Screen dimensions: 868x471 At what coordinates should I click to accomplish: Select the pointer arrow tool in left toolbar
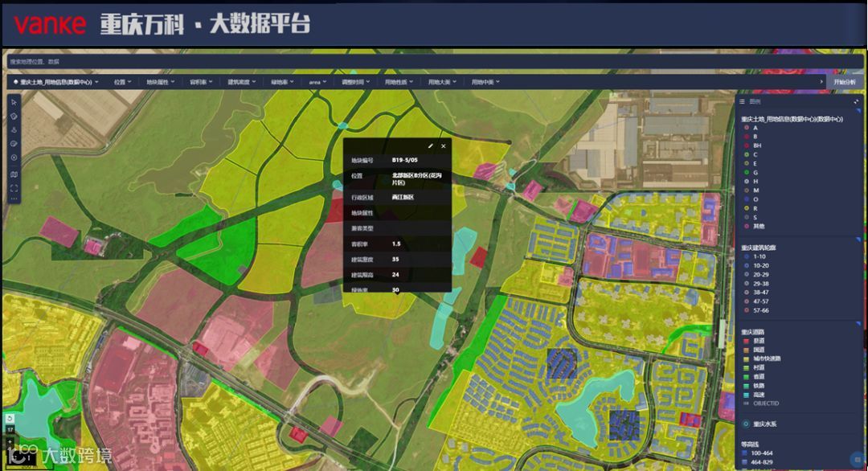[x=14, y=102]
